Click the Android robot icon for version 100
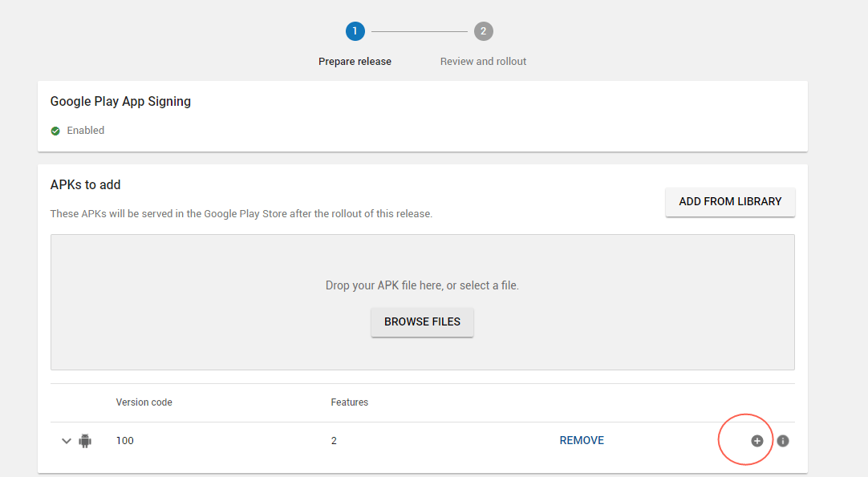Viewport: 868px width, 477px height. [x=85, y=440]
